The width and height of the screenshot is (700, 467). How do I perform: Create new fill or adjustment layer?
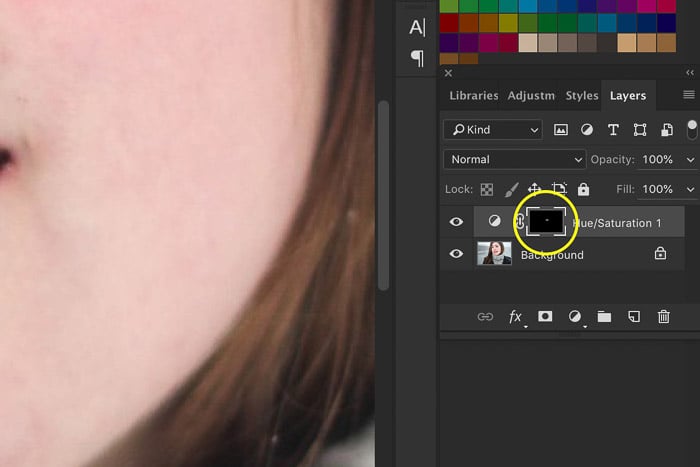[x=575, y=317]
